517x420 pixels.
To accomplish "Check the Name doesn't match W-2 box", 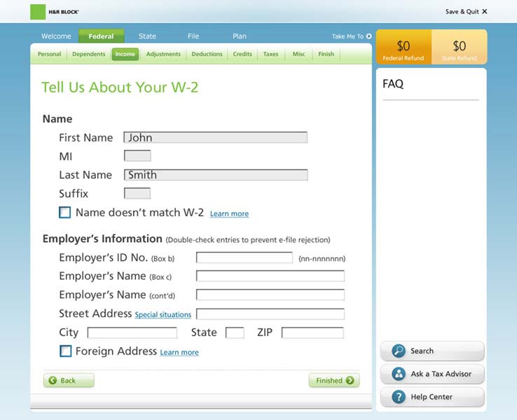I will [x=64, y=213].
